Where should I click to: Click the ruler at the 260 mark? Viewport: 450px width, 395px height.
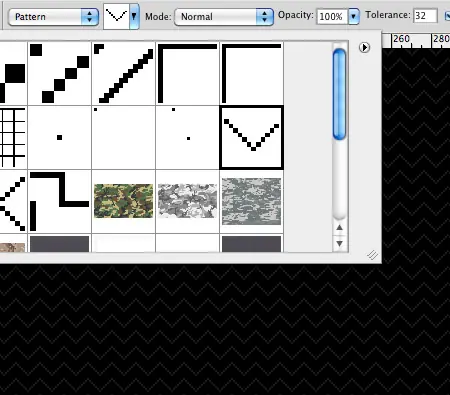[401, 40]
